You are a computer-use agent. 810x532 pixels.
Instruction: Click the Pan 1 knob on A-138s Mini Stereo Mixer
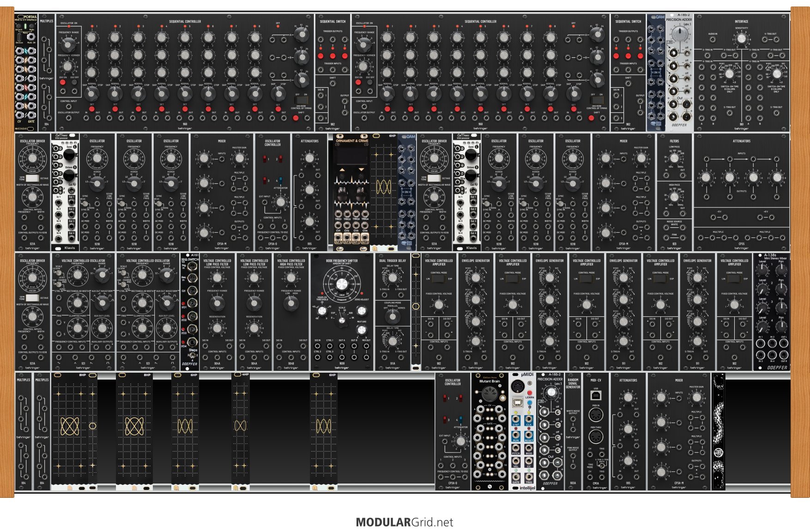click(781, 271)
